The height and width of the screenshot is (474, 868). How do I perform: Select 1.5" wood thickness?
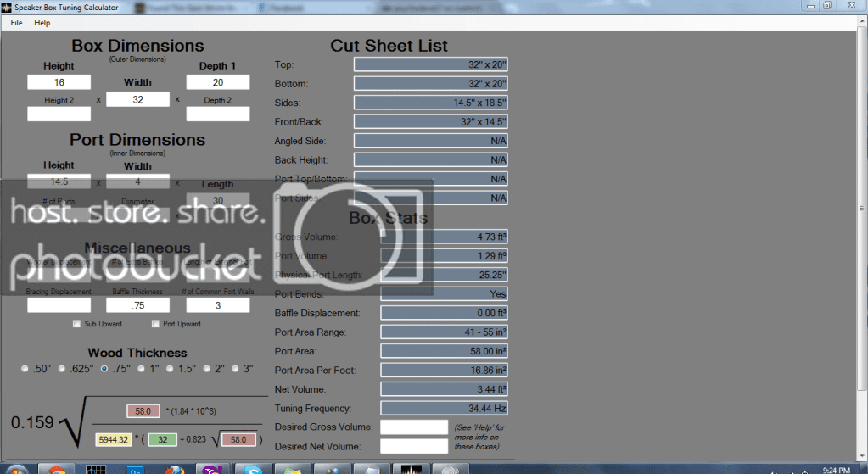pyautogui.click(x=170, y=368)
